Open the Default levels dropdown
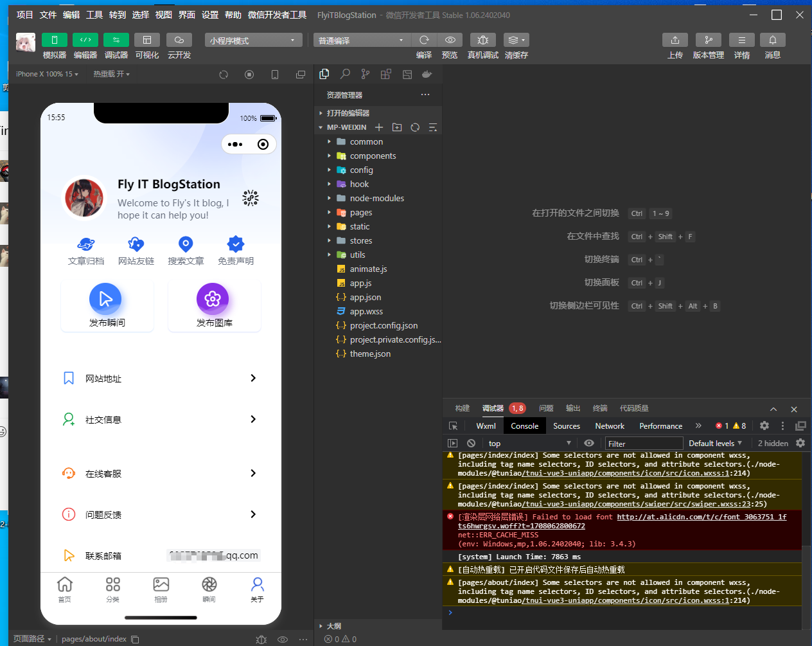This screenshot has height=646, width=812. click(715, 443)
